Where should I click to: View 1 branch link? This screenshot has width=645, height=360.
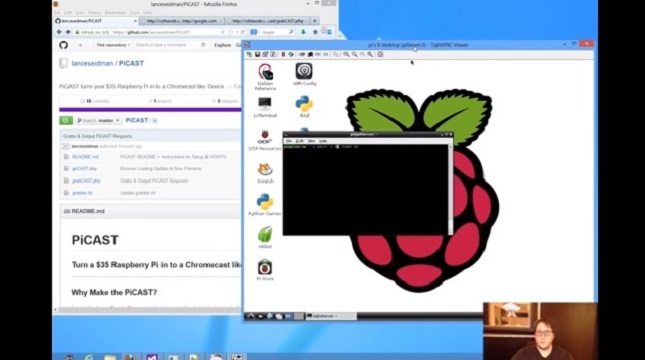(x=160, y=101)
